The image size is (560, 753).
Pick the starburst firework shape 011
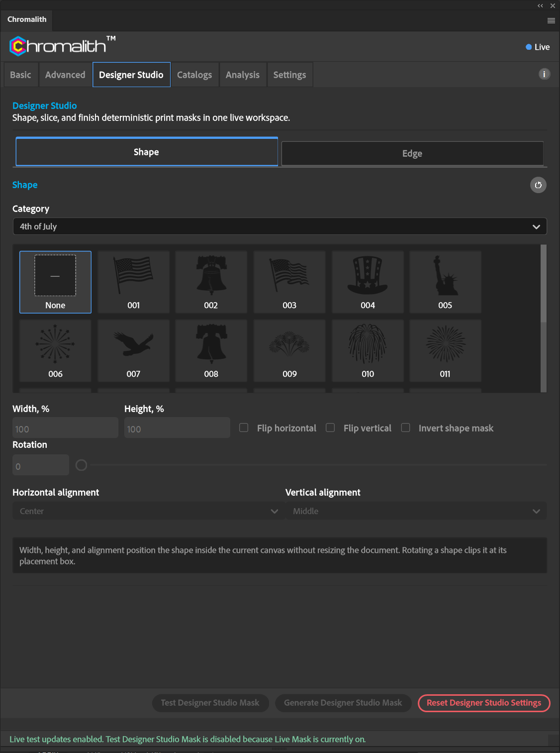446,351
